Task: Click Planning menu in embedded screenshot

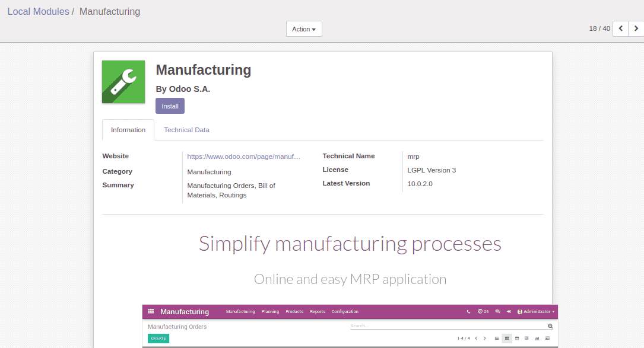Action: tap(270, 311)
